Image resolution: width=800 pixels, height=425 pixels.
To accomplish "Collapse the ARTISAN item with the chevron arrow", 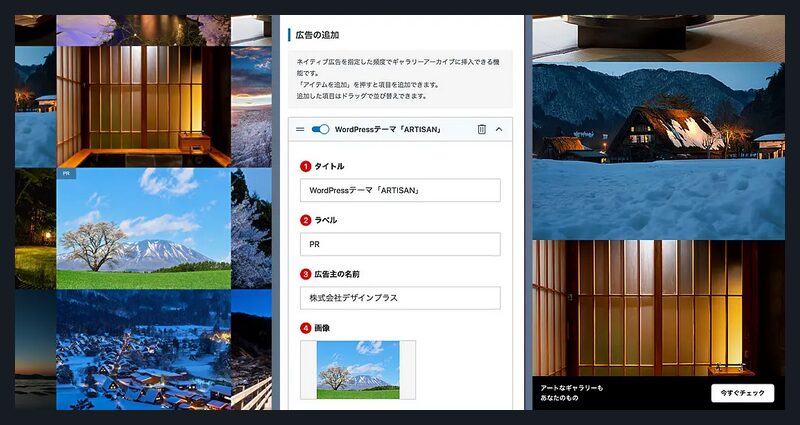I will (499, 129).
